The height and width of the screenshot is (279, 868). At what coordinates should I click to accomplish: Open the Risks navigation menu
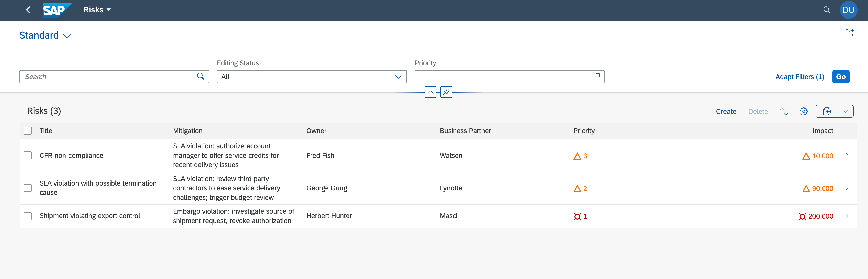tap(97, 10)
